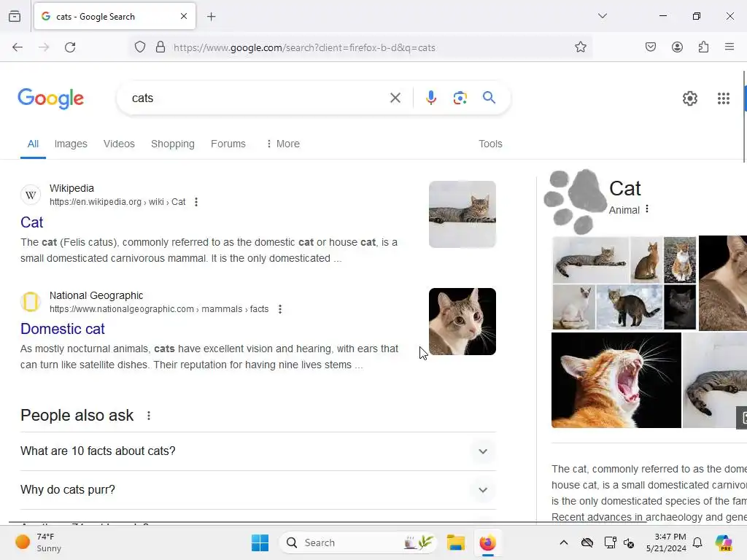Clear the search box with the X icon
Image resolution: width=747 pixels, height=560 pixels.
pos(395,98)
